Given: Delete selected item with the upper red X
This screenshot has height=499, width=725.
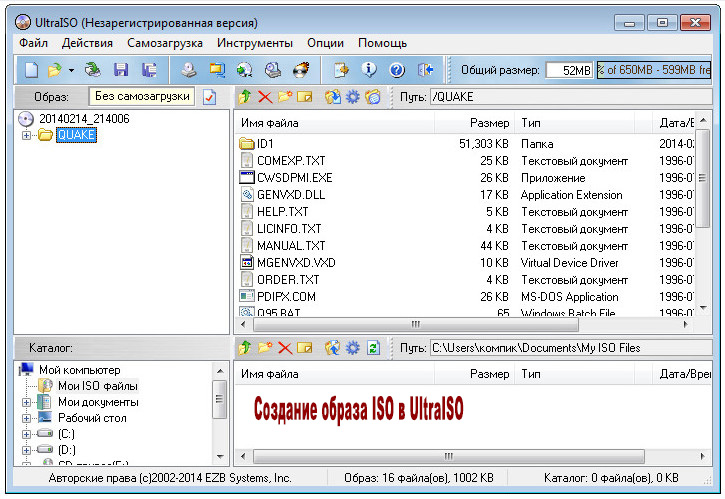Looking at the screenshot, I should coord(265,97).
